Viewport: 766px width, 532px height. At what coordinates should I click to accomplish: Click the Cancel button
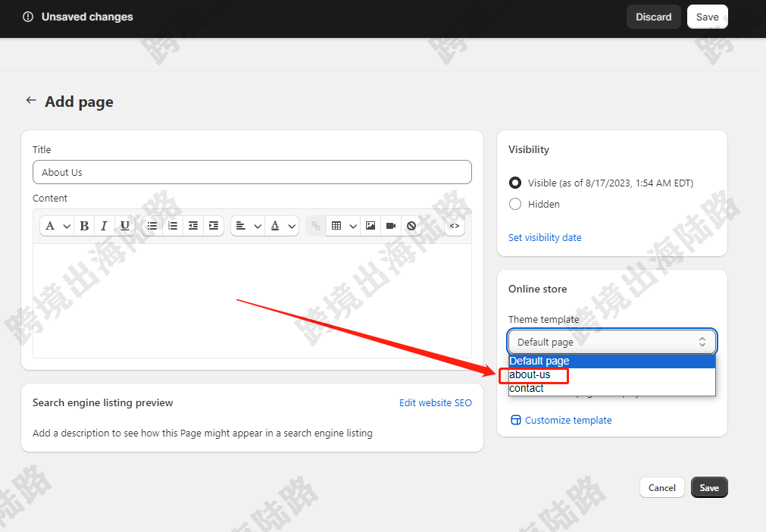coord(662,487)
